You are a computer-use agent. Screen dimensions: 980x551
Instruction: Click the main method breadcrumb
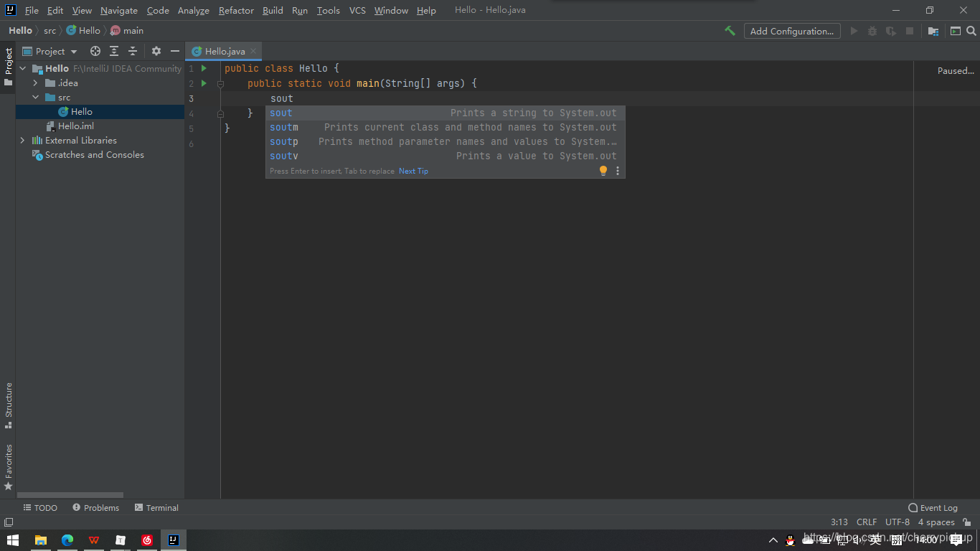point(127,31)
